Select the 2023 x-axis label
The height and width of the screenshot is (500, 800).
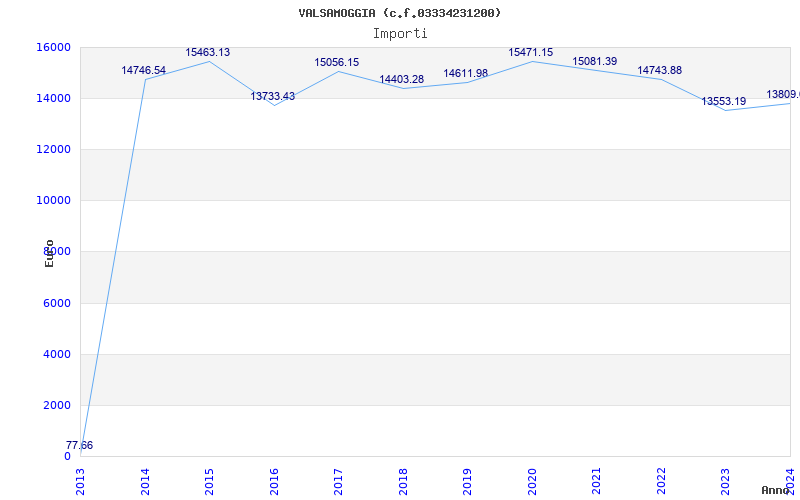tap(726, 481)
